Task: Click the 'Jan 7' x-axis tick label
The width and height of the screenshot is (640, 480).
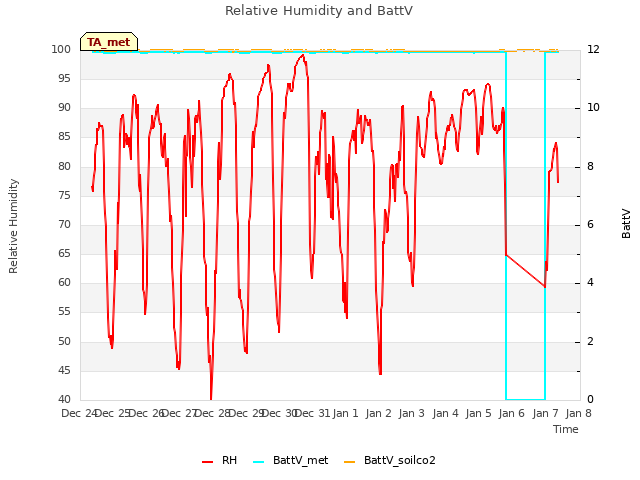Action: pos(545,413)
